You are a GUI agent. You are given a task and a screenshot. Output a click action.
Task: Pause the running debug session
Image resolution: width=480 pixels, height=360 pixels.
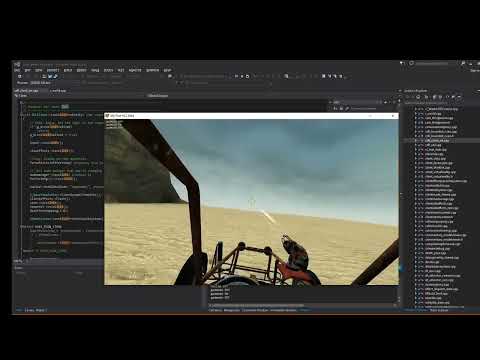tap(236, 76)
